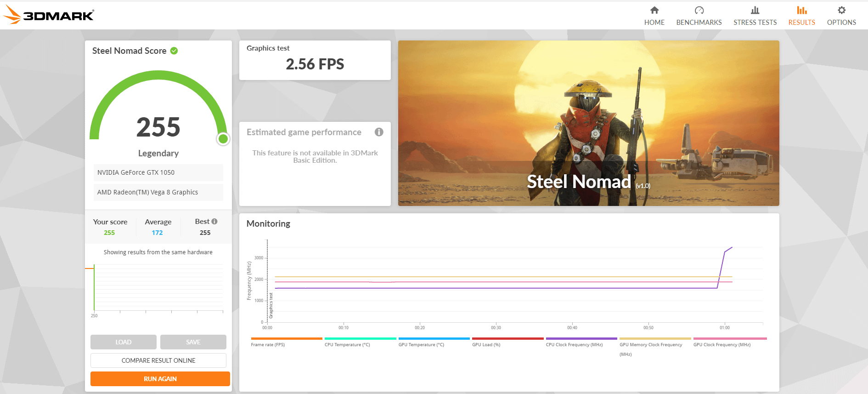Image resolution: width=868 pixels, height=394 pixels.
Task: Run the benchmark again with RUN AGAIN
Action: coord(160,379)
